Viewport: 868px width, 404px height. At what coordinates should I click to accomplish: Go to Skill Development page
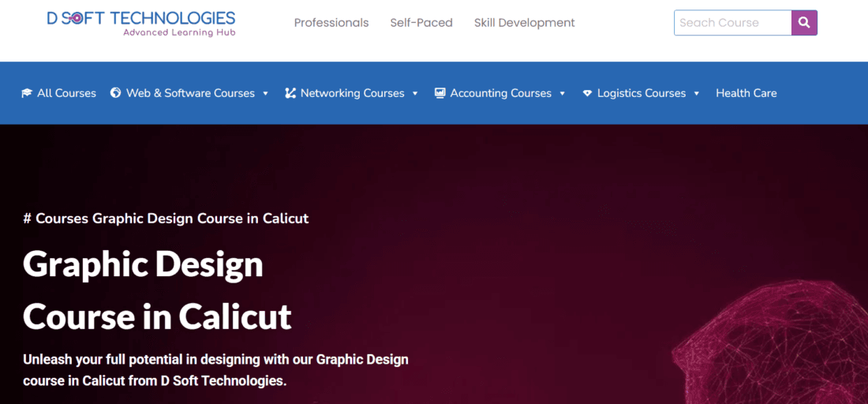click(525, 23)
